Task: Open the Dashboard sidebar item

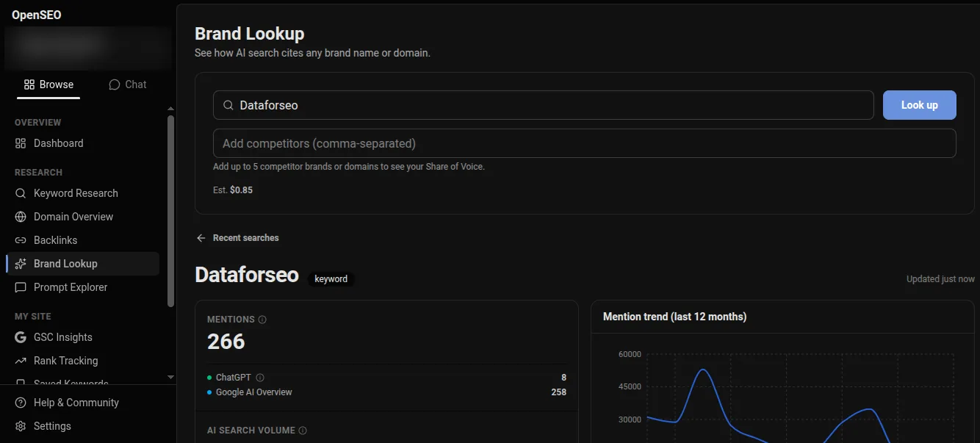Action: click(82, 143)
